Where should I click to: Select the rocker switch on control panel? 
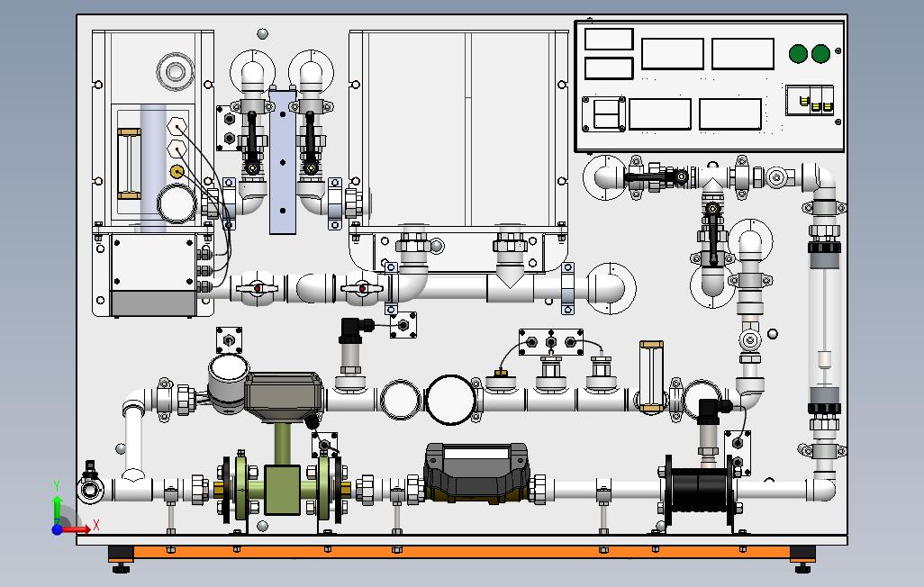pos(606,113)
